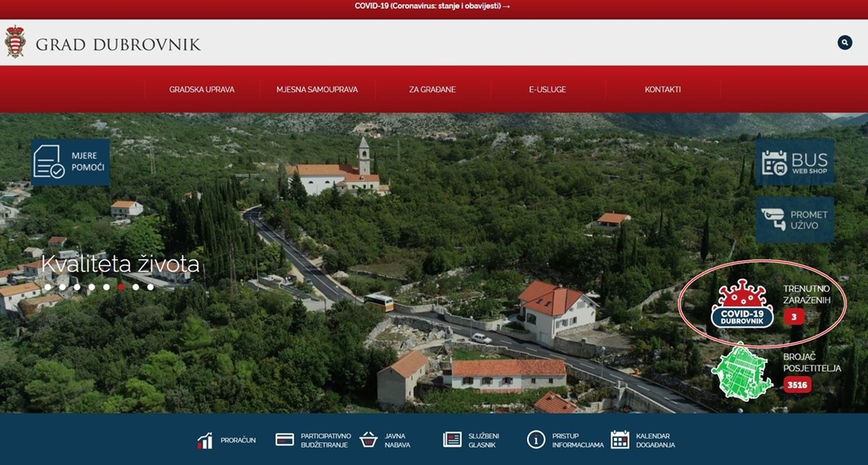Click the GRAD DUBROVNIK site title
The image size is (868, 465).
point(118,45)
